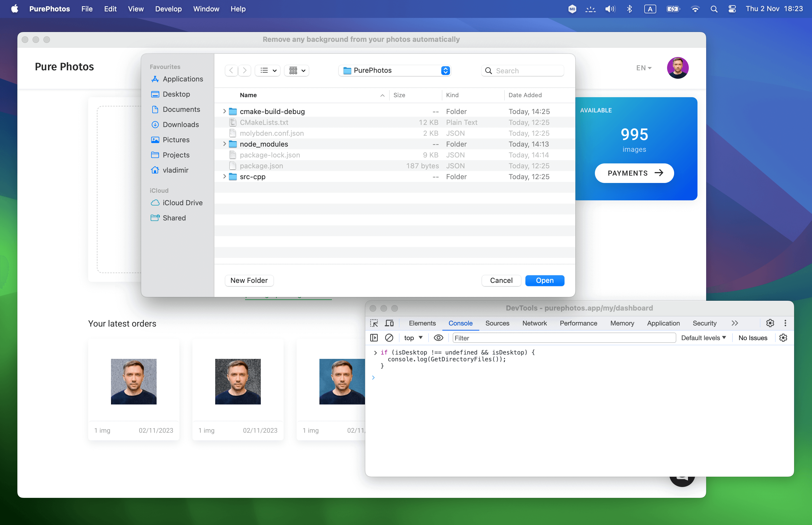Open the PurePhotos folder dropdown
The height and width of the screenshot is (525, 812).
point(446,70)
